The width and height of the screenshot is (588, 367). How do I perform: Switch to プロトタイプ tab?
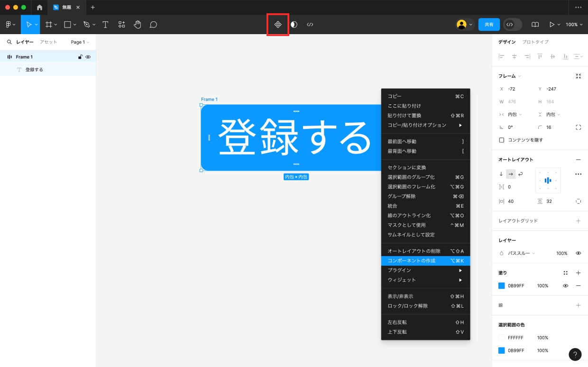[535, 42]
